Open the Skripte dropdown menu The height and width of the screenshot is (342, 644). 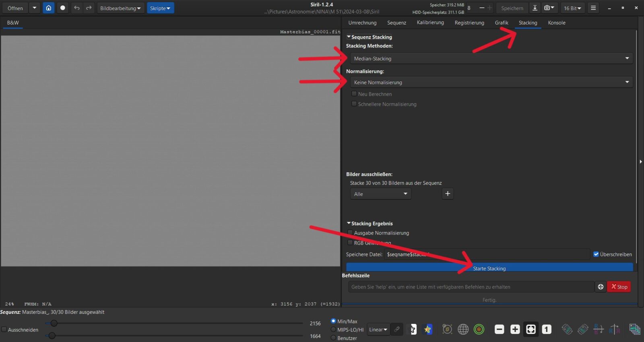(160, 8)
